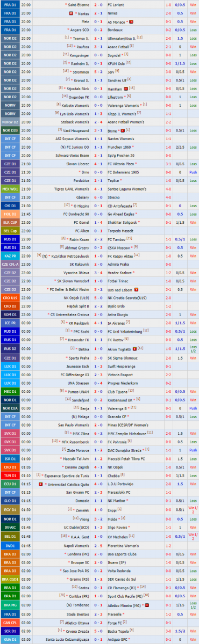Click Push result in Brno row

pyautogui.click(x=193, y=172)
